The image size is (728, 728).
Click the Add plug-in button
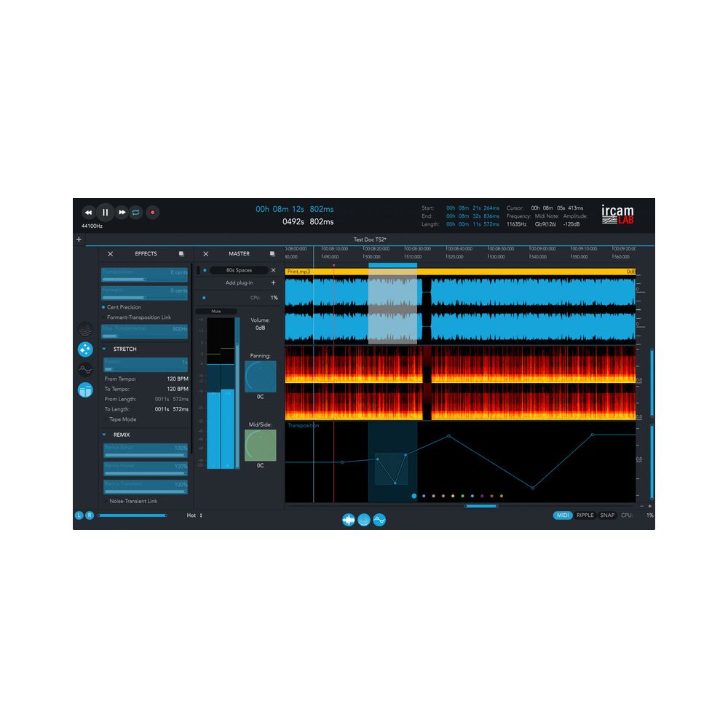coord(240,282)
